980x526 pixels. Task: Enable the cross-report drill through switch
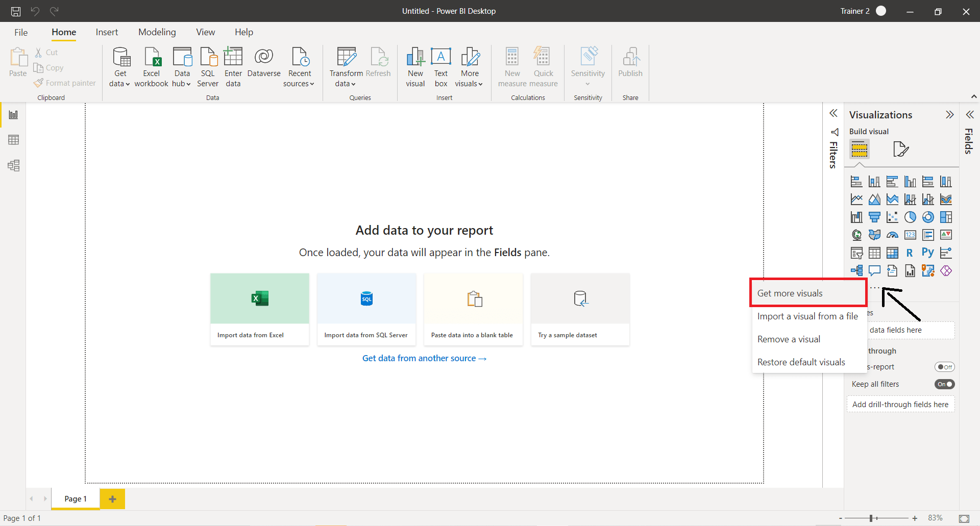click(x=945, y=366)
